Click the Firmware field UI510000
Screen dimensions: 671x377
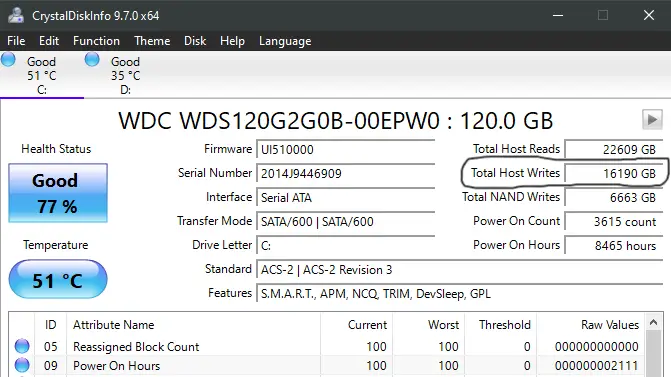pyautogui.click(x=346, y=150)
